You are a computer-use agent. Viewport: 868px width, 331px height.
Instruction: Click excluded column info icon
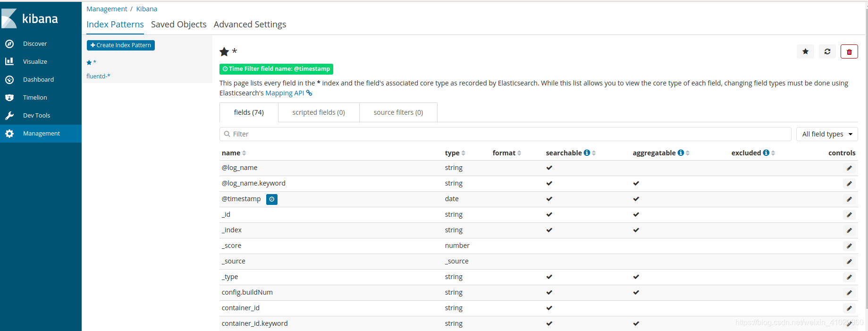pos(766,153)
